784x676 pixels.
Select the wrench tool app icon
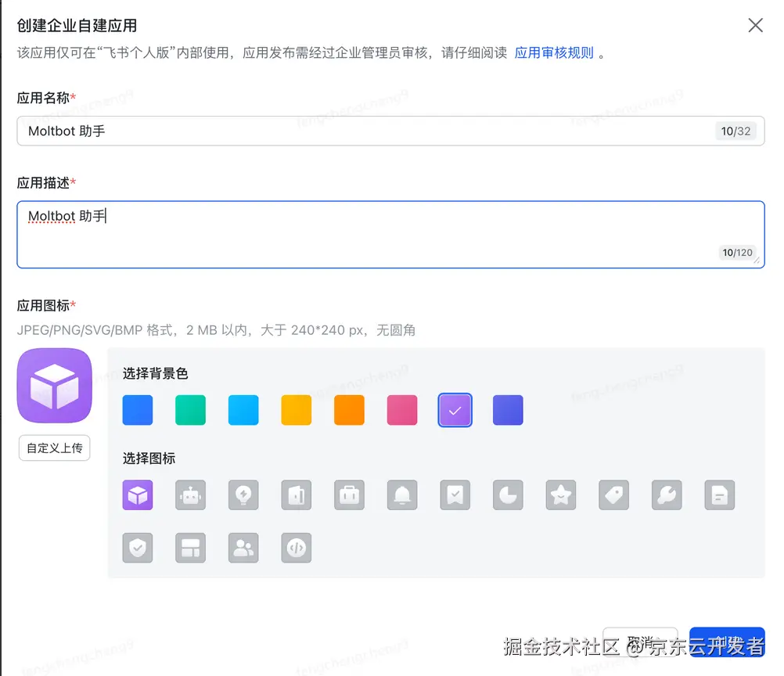(x=666, y=494)
